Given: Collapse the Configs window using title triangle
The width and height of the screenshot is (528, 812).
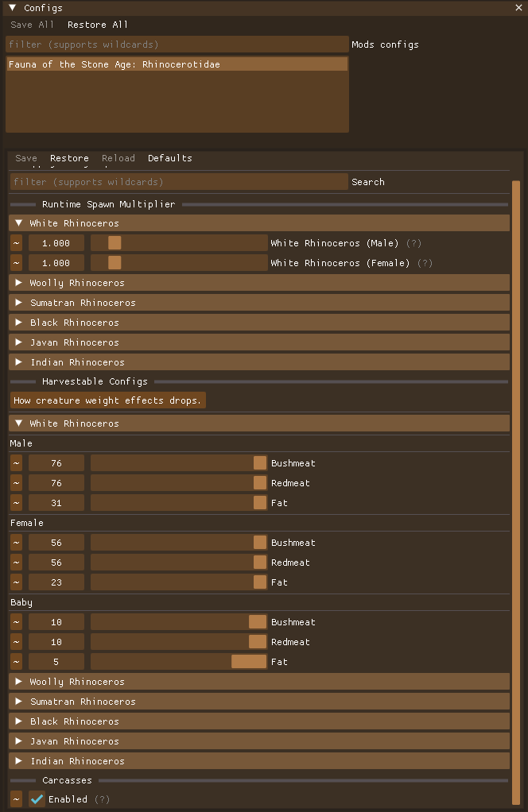Looking at the screenshot, I should (x=12, y=8).
